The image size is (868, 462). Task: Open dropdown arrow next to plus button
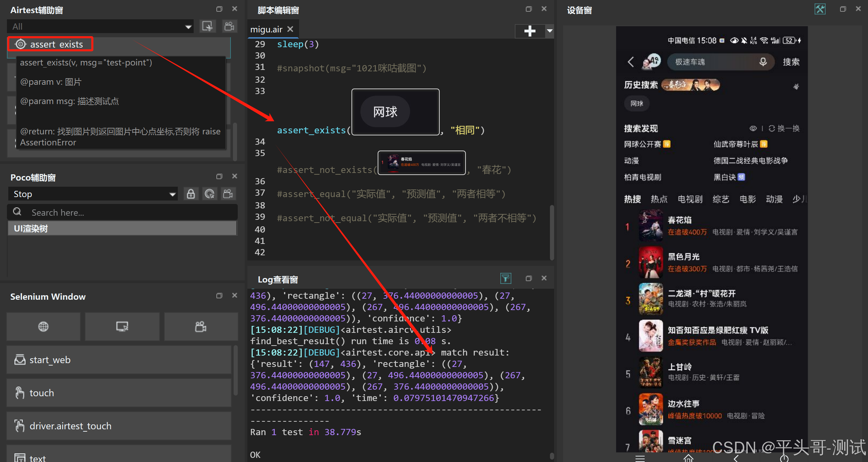pyautogui.click(x=550, y=31)
